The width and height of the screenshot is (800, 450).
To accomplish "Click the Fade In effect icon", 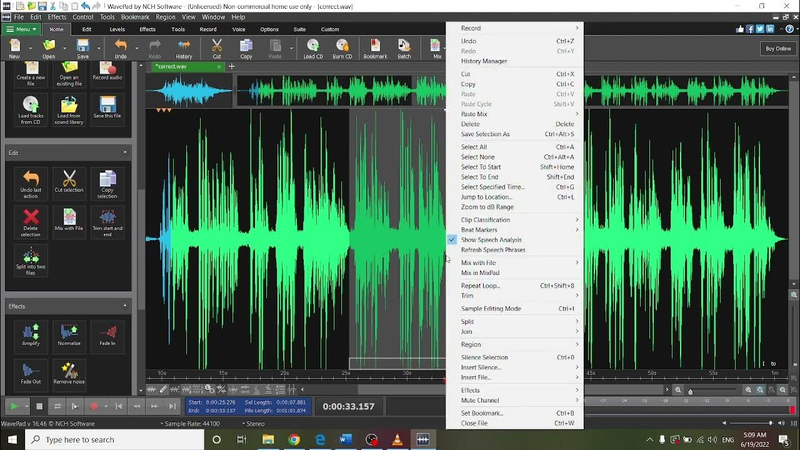I will 107,335.
